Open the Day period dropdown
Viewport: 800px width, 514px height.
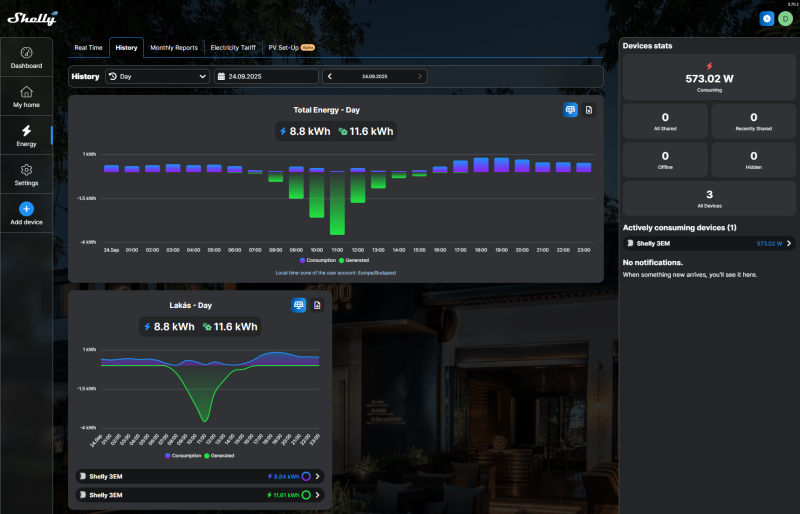[158, 77]
